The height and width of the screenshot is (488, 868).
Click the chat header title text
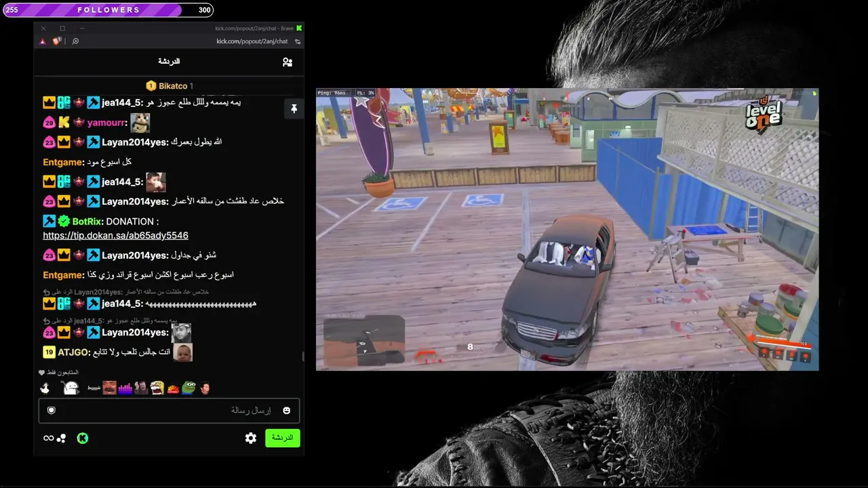pyautogui.click(x=169, y=62)
